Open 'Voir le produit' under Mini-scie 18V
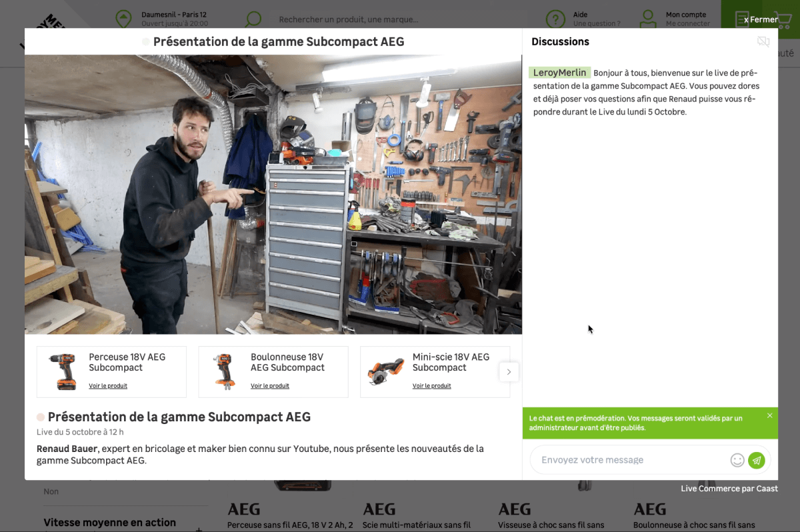800x532 pixels. click(431, 386)
